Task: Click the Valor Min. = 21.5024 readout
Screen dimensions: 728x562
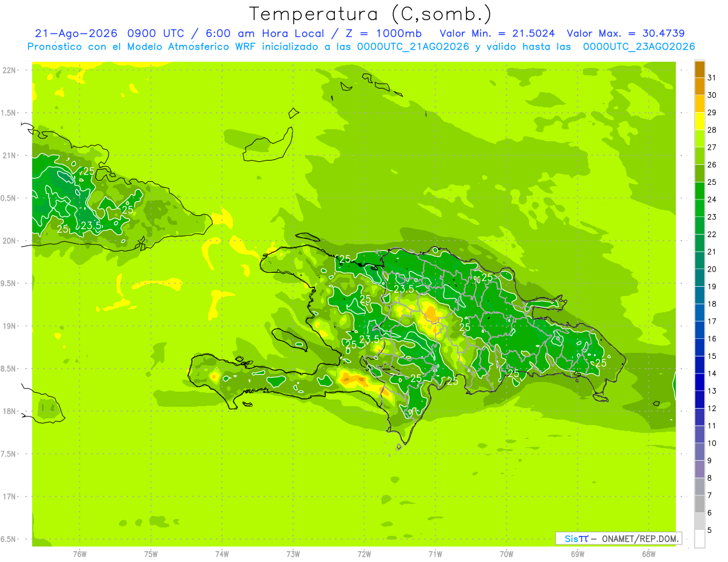Action: click(x=497, y=33)
